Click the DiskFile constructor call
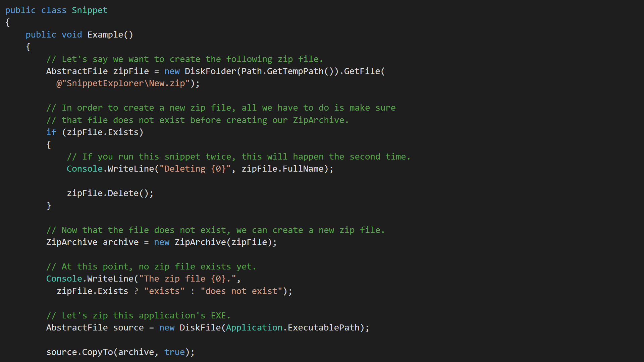This screenshot has height=362, width=644. 200,328
